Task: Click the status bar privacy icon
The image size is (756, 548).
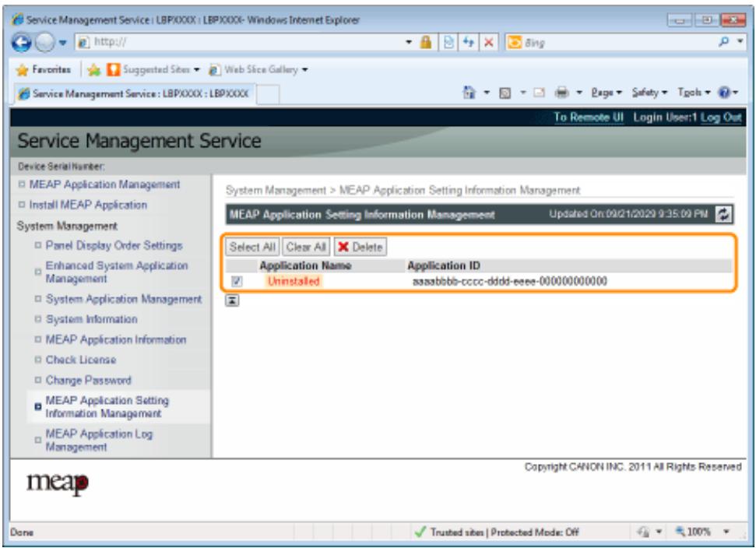Action: (x=644, y=532)
